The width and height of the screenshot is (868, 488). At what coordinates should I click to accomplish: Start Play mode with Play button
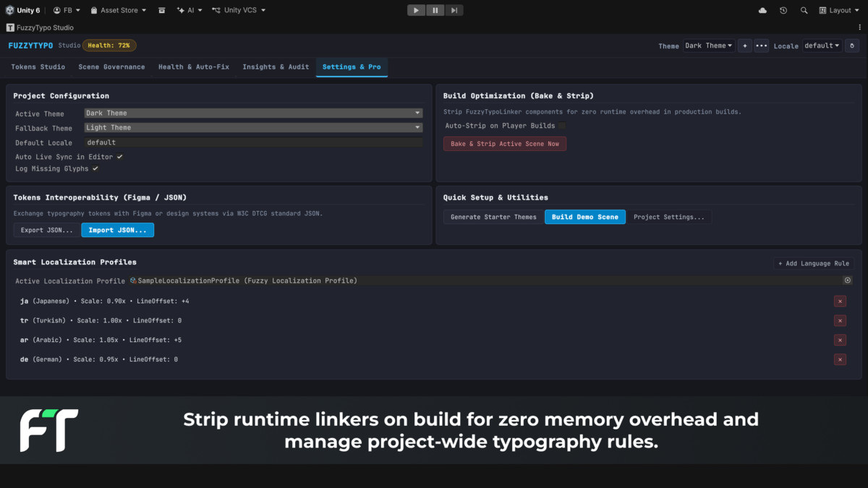tap(416, 10)
